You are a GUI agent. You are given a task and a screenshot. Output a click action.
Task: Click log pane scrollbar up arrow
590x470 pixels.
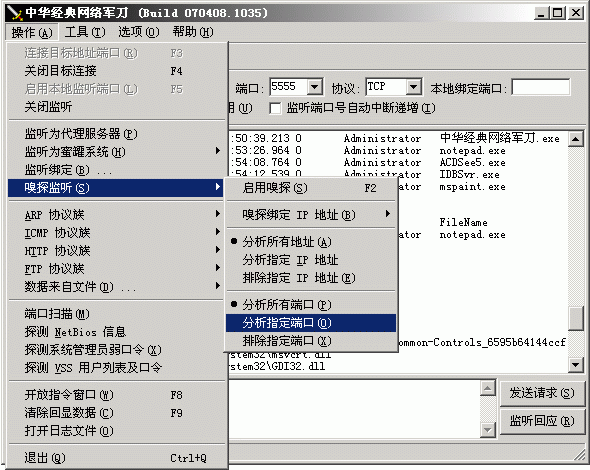pyautogui.click(x=576, y=139)
